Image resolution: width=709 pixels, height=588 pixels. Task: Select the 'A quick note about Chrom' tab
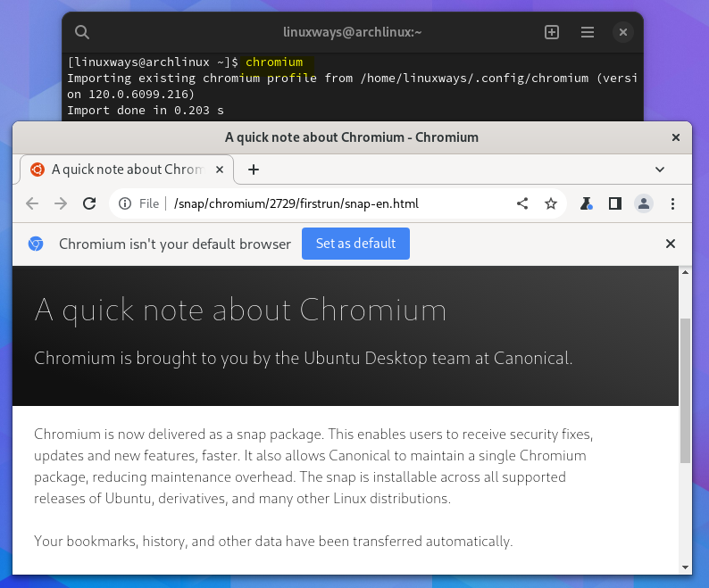coord(128,170)
